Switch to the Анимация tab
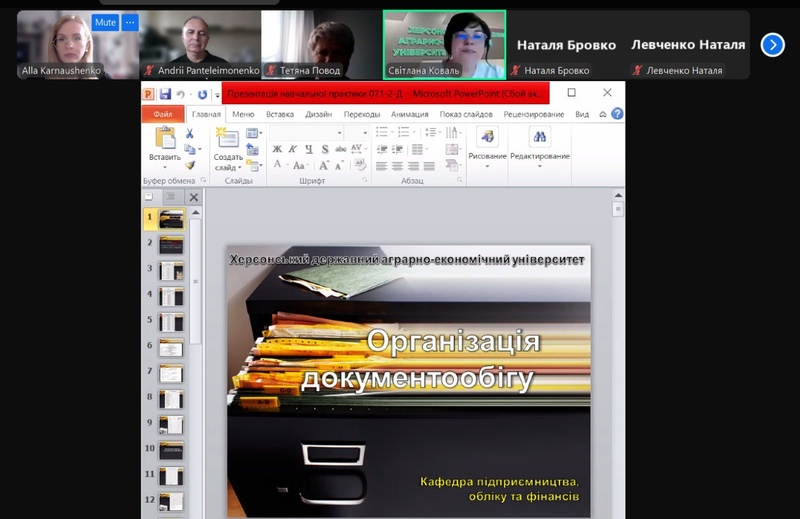 click(x=409, y=114)
